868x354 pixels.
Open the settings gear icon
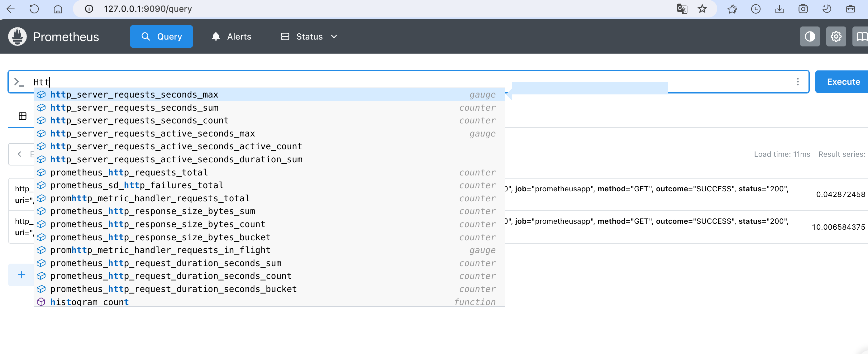[x=836, y=36]
